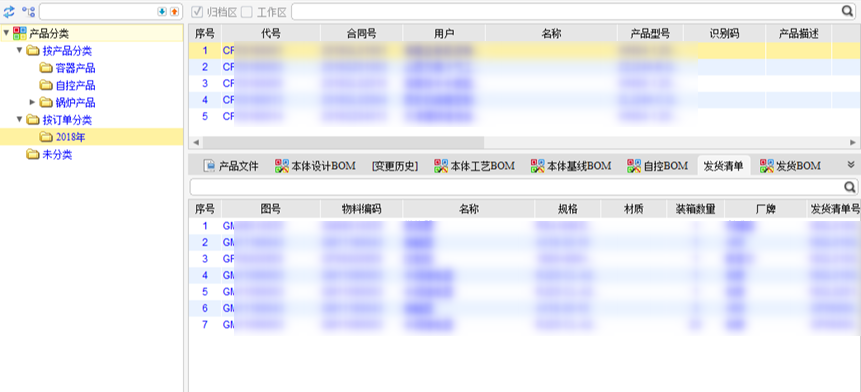861x392 pixels.
Task: Switch to the 本体设计BOM tab
Action: [316, 166]
